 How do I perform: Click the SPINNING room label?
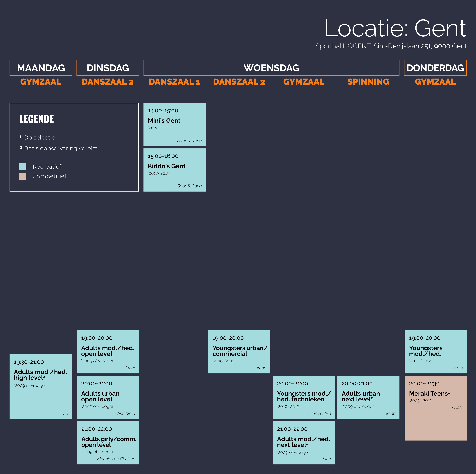tap(368, 82)
